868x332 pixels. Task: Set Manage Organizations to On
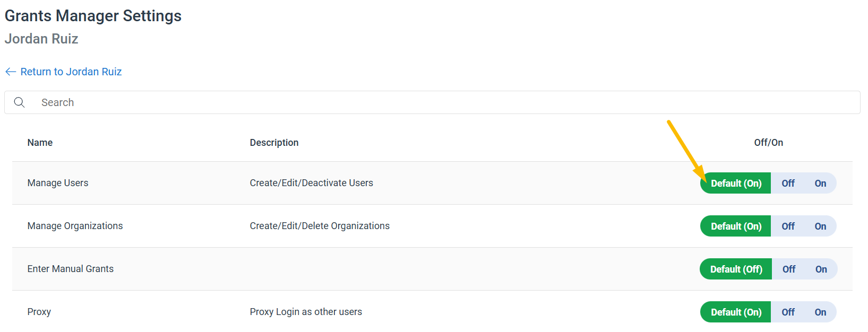click(820, 226)
